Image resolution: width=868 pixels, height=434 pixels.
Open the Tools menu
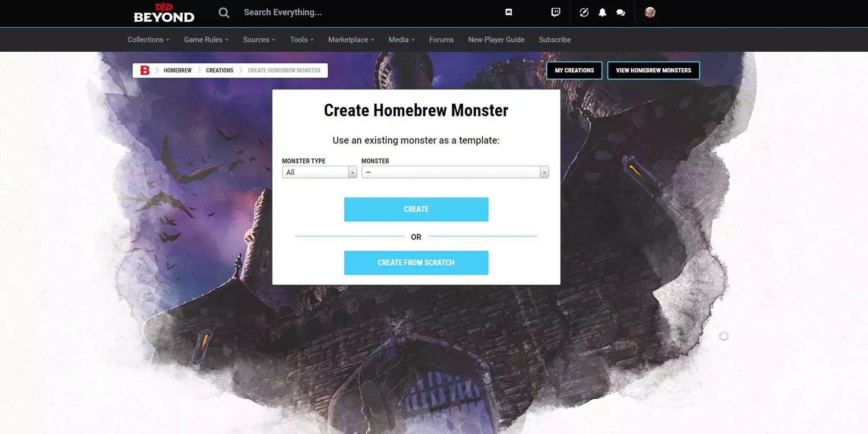click(301, 39)
